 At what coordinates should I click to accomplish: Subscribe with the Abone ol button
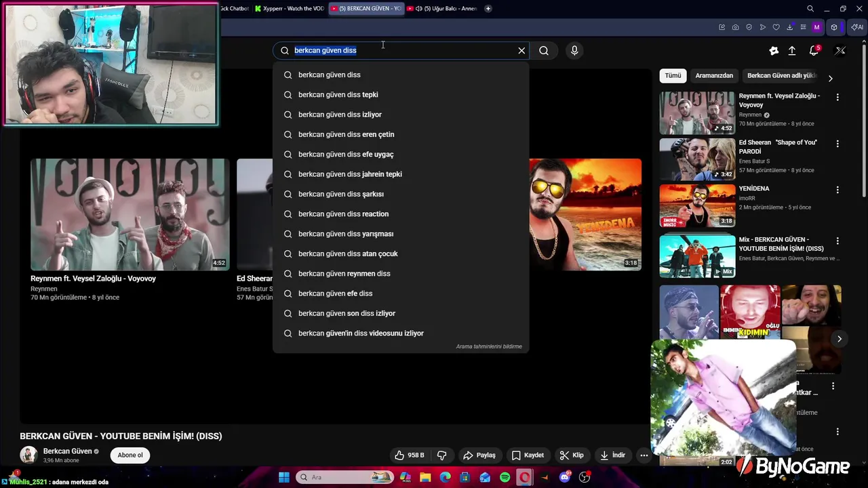[x=130, y=455]
